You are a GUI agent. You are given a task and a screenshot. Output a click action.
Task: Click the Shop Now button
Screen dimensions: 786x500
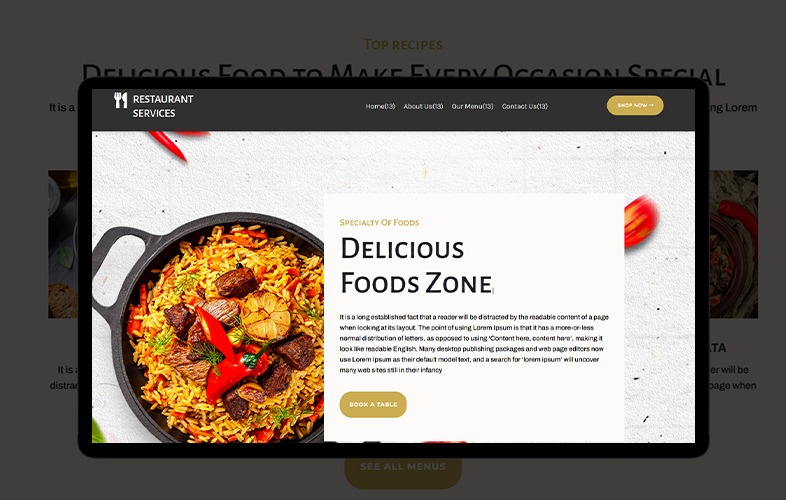(635, 105)
